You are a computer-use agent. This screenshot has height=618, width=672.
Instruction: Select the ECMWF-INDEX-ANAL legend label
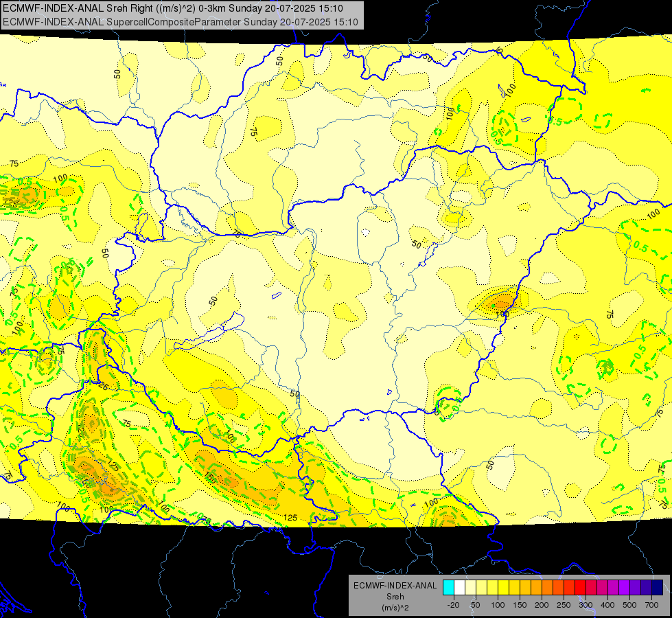pyautogui.click(x=395, y=586)
